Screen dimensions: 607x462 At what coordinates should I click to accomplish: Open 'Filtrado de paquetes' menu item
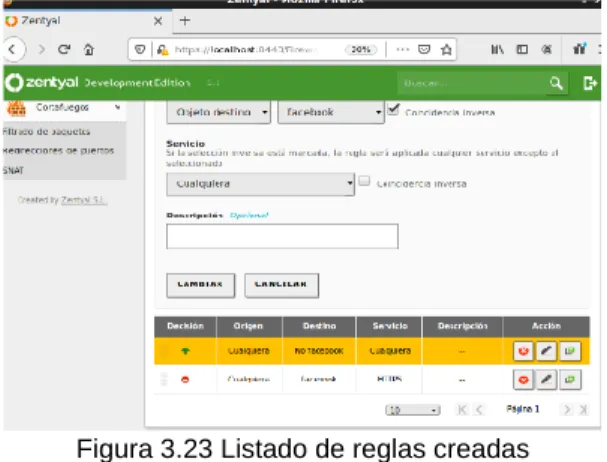(46, 132)
